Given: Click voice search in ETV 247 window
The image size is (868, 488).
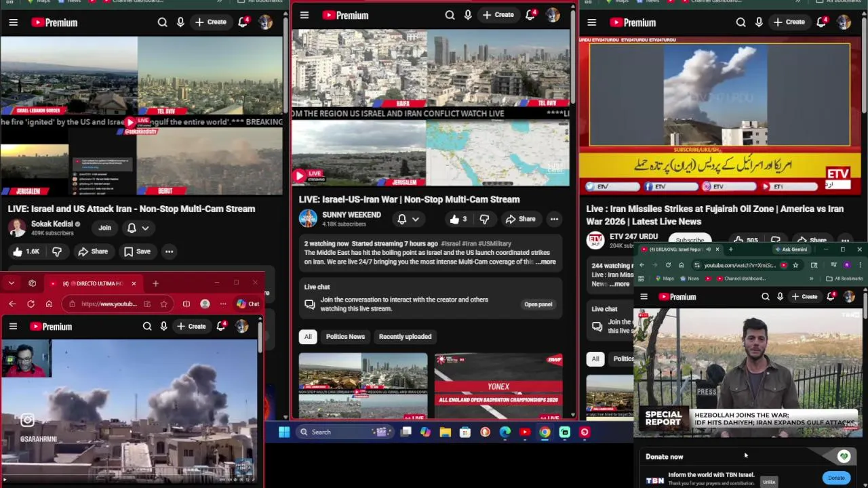Looking at the screenshot, I should (x=759, y=22).
